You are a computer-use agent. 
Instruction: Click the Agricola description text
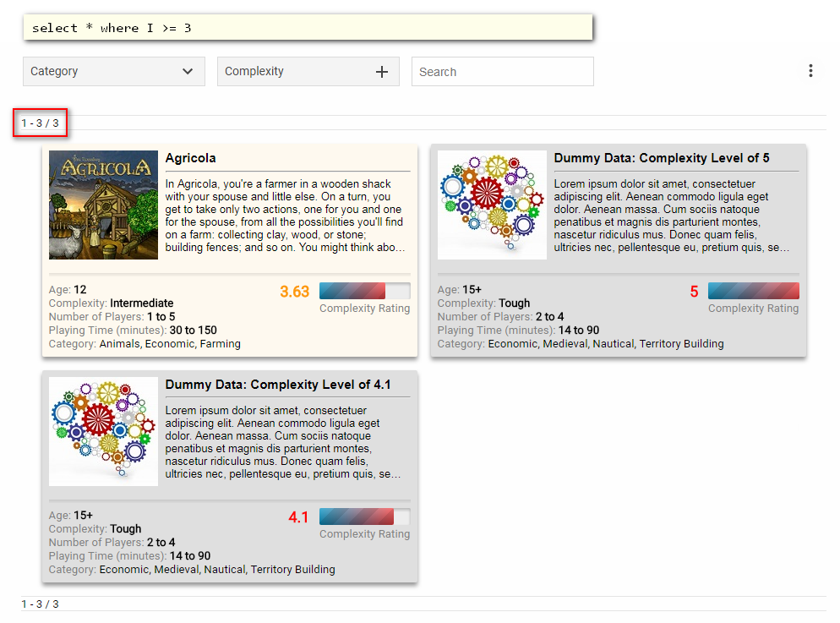point(286,216)
